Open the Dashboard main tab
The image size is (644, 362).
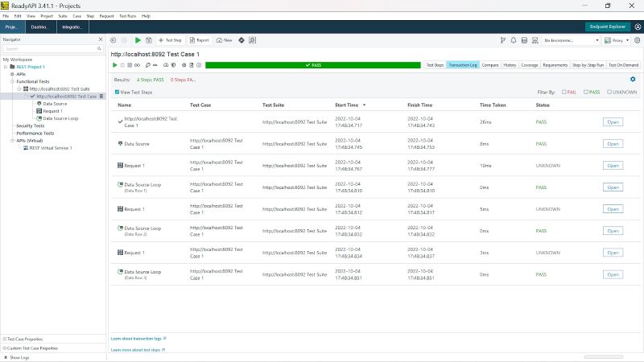point(41,27)
